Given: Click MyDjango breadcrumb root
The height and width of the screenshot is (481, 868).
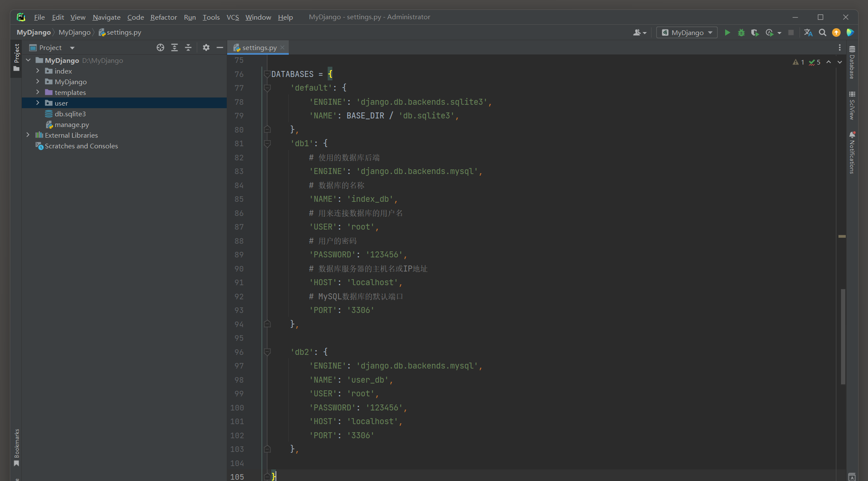Looking at the screenshot, I should [x=33, y=32].
